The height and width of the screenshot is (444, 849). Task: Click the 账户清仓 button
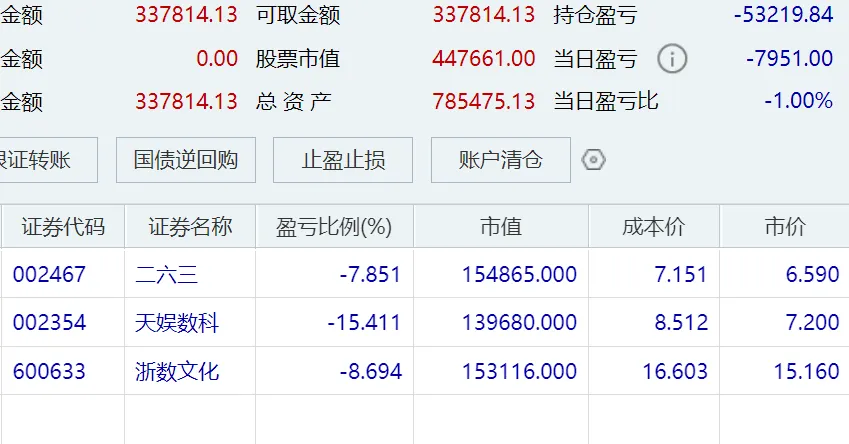point(500,160)
